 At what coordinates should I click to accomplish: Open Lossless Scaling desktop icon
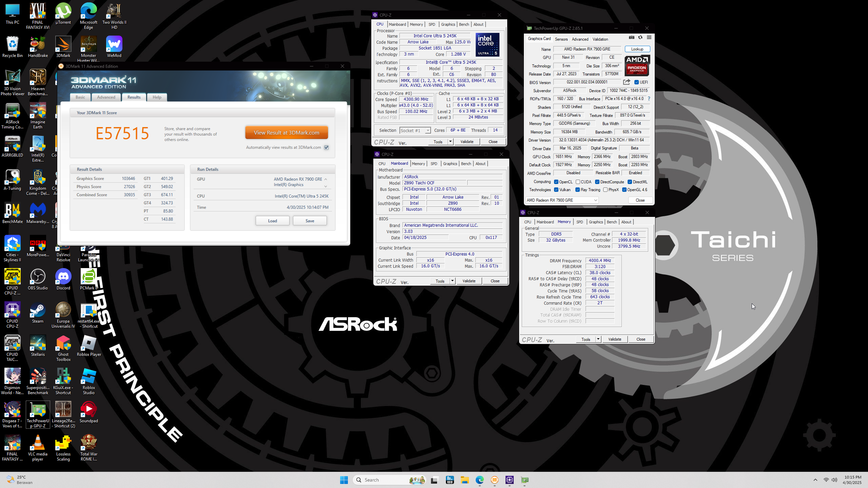63,448
